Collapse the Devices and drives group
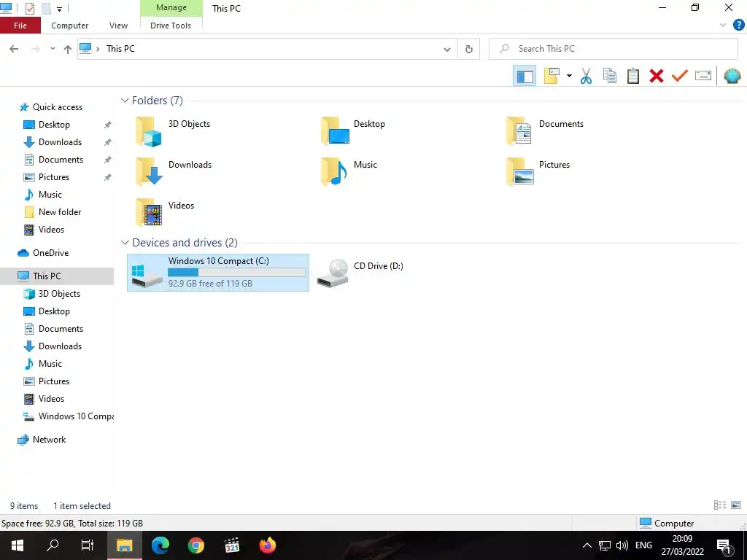 125,243
